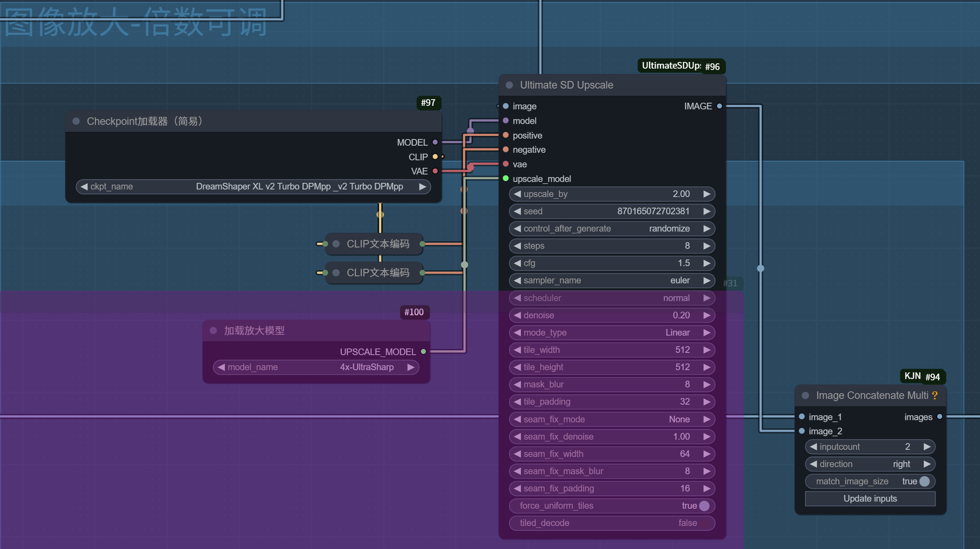980x549 pixels.
Task: Click the CLIP yellow output socket
Action: pyautogui.click(x=435, y=157)
